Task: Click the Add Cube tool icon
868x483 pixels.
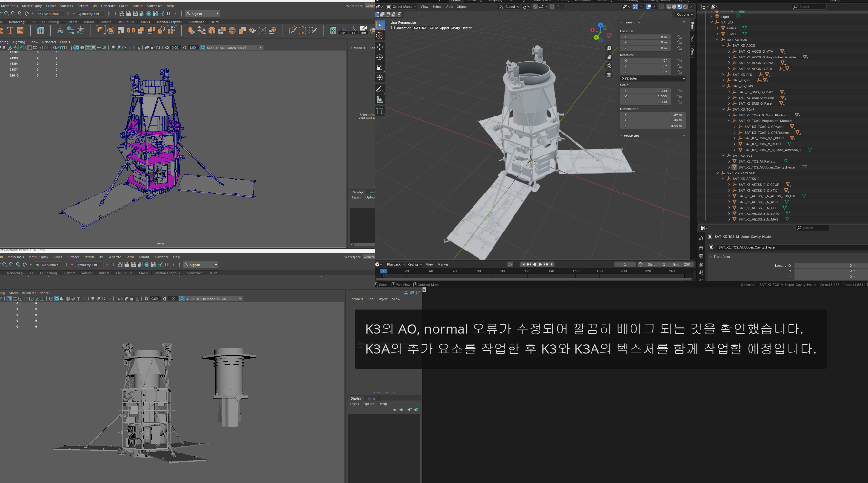Action: 380,111
